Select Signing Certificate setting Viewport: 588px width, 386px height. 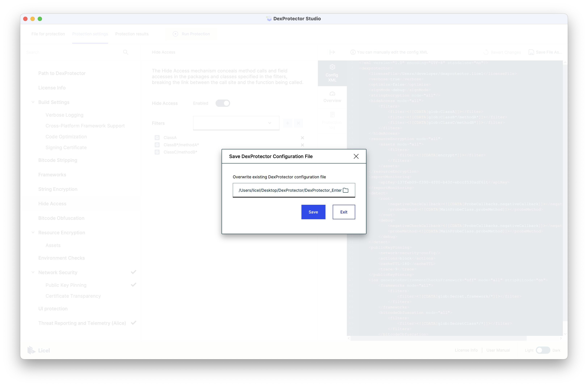[66, 148]
